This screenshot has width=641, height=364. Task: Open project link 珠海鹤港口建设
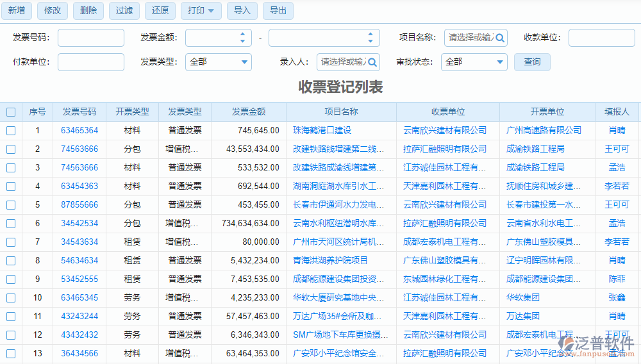pos(322,131)
